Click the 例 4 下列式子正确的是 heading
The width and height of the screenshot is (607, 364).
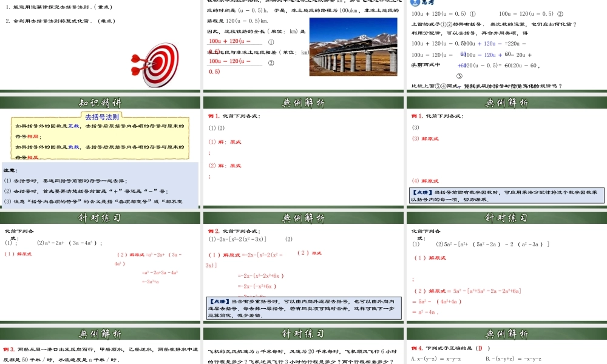click(450, 348)
